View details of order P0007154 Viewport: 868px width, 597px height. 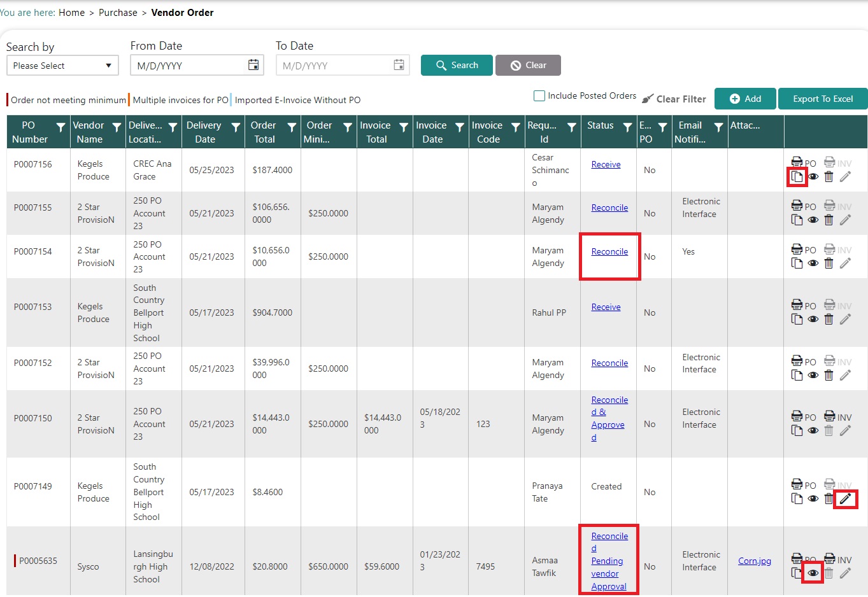(x=813, y=263)
